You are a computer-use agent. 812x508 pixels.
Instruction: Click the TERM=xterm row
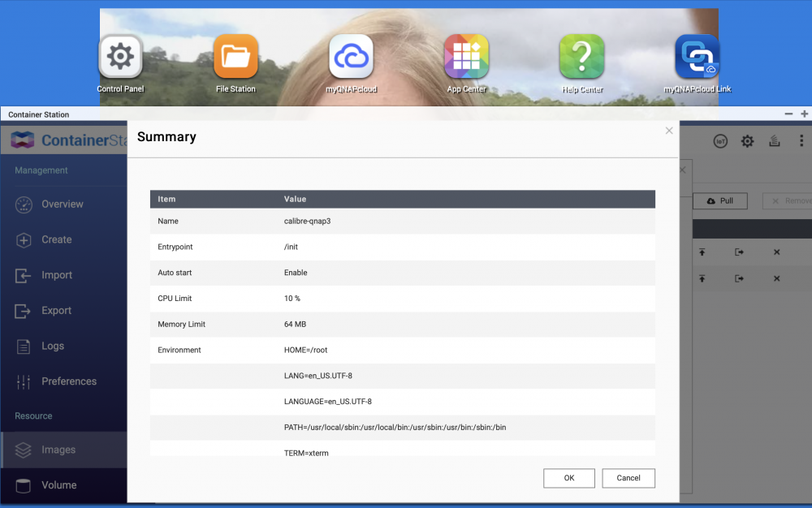[403, 449]
